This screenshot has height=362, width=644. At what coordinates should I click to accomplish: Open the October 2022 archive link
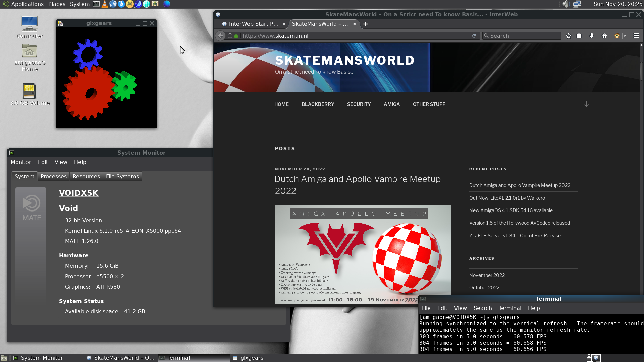[484, 288]
